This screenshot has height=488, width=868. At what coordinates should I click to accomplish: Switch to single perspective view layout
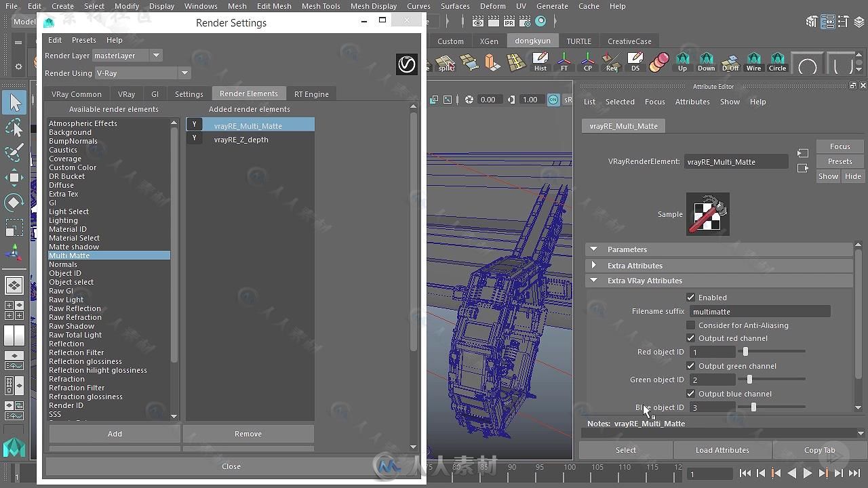click(x=14, y=285)
